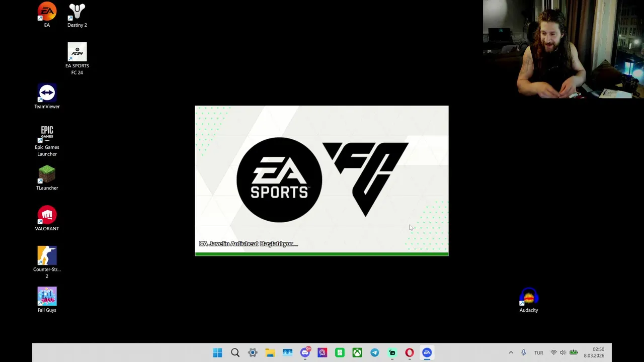Screen dimensions: 644x362
Task: Check the battery status tray icon
Action: click(x=573, y=352)
